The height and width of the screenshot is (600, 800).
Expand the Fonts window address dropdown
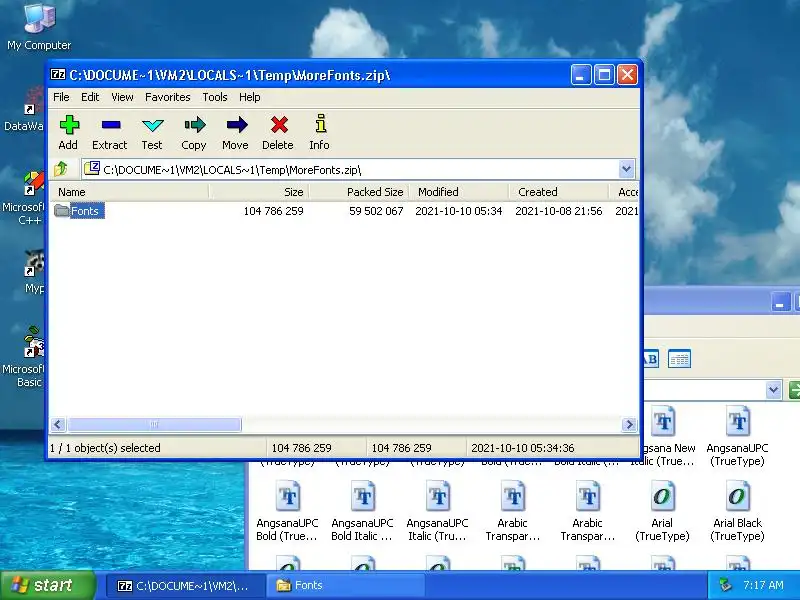pyautogui.click(x=773, y=390)
